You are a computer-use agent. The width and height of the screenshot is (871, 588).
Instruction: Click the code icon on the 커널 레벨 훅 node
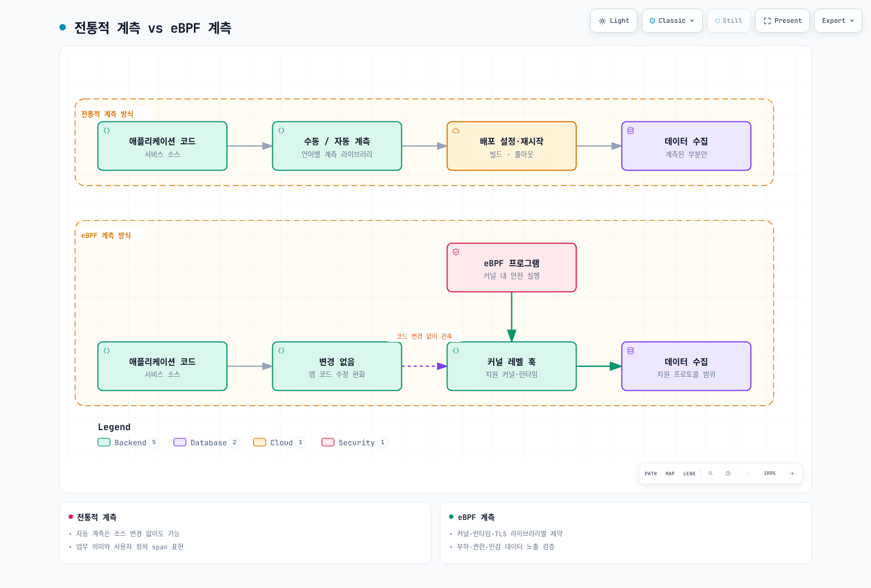pyautogui.click(x=456, y=351)
